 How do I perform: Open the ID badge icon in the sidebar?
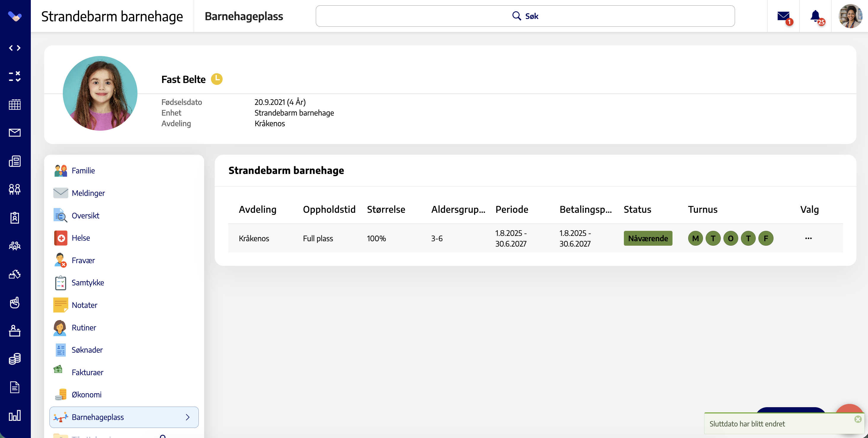coord(15,218)
